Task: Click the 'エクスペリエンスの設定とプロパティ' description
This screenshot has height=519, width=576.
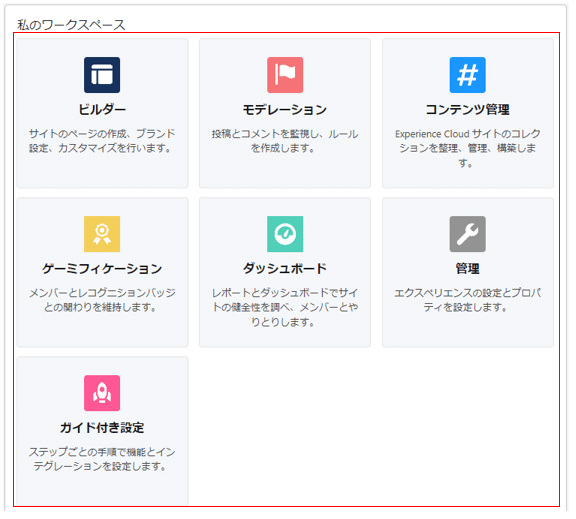Action: 468,300
